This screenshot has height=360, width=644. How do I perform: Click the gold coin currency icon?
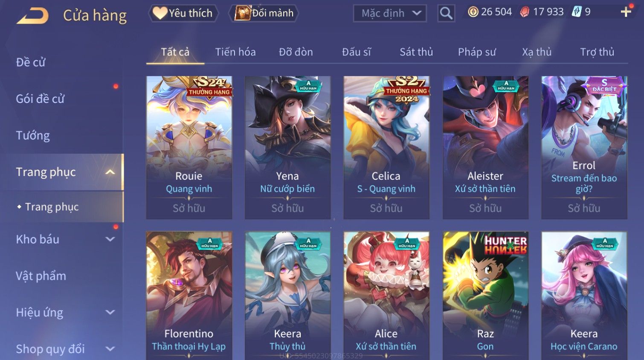tap(473, 12)
